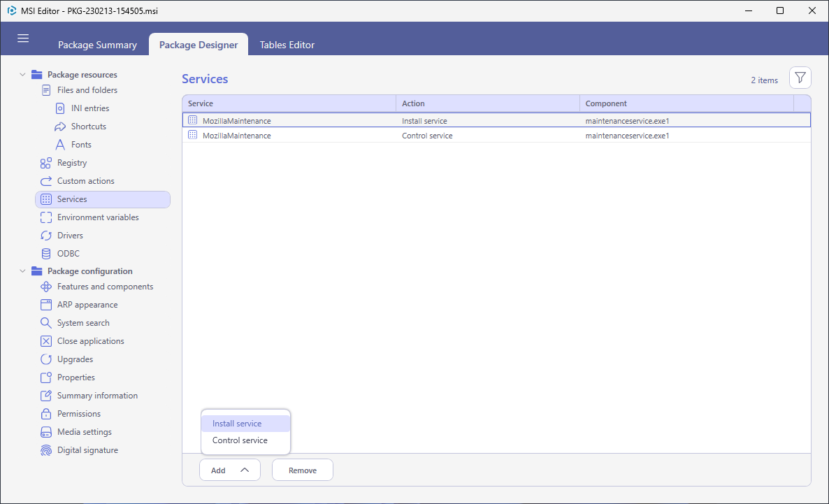Select MozillaMaintenance in the Control service row
Viewport: 829px width, 504px height.
coord(236,136)
